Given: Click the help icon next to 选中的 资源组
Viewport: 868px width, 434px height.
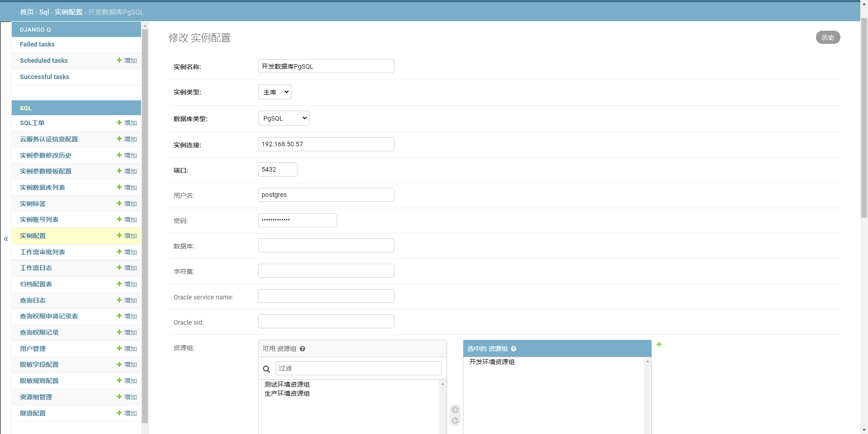Looking at the screenshot, I should [514, 349].
